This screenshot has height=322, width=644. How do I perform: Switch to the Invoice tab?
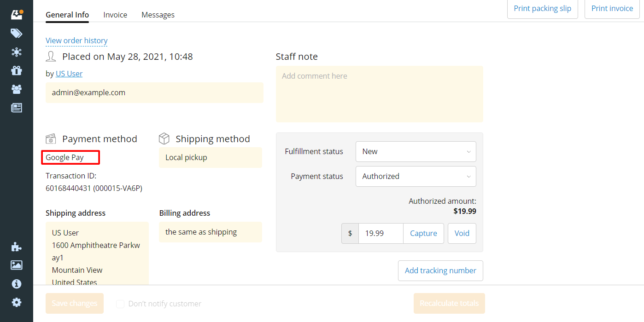[115, 15]
